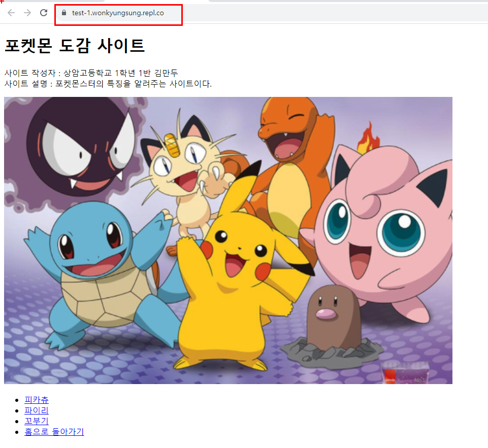This screenshot has height=448, width=488.
Task: Click the 홈으로 돌아가기 link
Action: coord(54,432)
